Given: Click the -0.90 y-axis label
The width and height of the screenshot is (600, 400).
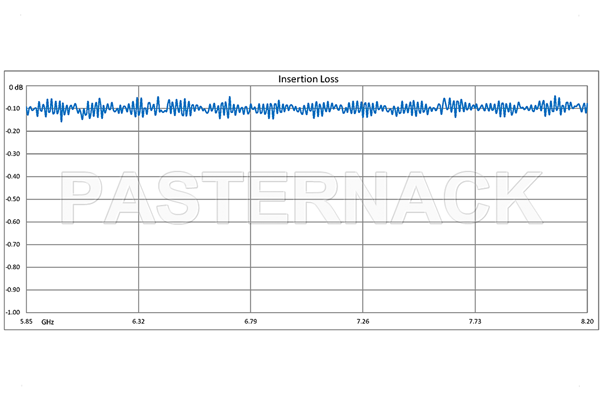Looking at the screenshot, I should 15,289.
